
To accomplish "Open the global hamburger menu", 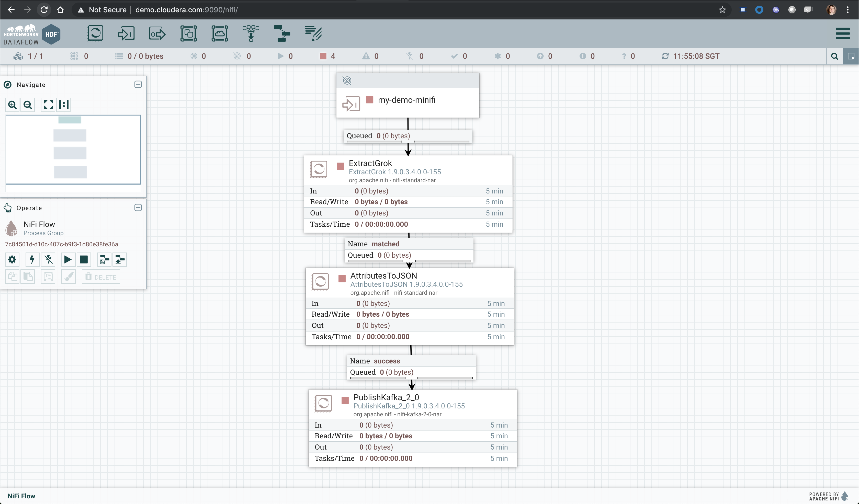I will [x=843, y=33].
